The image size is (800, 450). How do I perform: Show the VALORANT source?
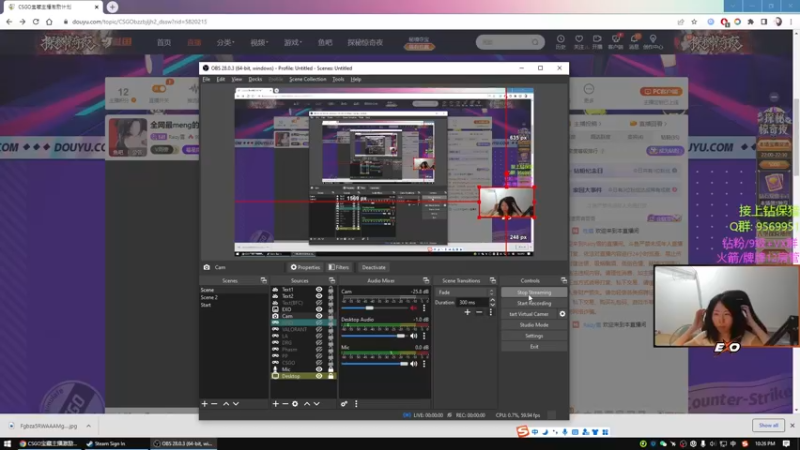(319, 329)
